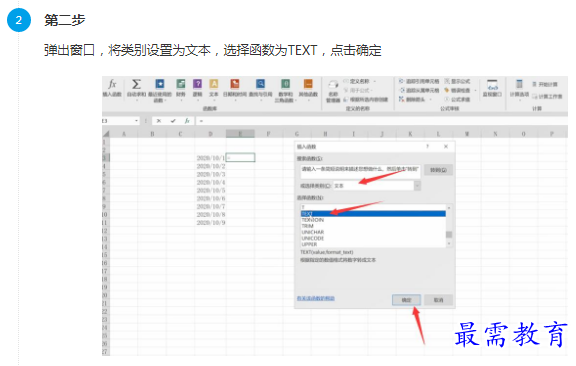This screenshot has width=576, height=366.
Task: Select column header D
Action: pyautogui.click(x=210, y=134)
